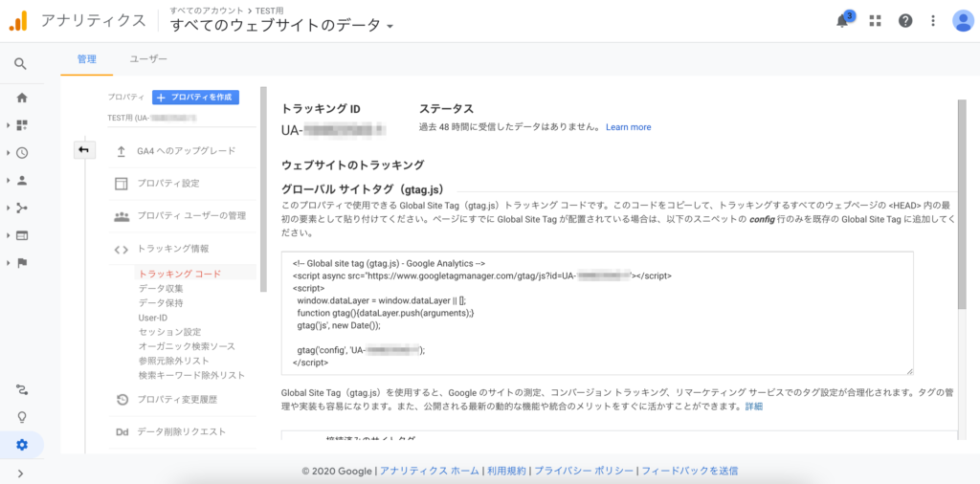
Task: Open the Admin gear icon
Action: coord(22,445)
